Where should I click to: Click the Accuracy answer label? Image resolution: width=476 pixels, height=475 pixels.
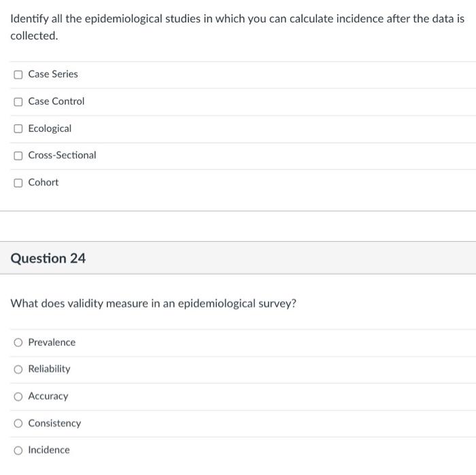pyautogui.click(x=48, y=396)
